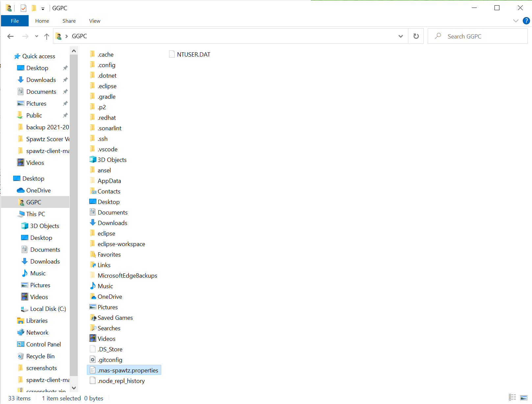Expand the address bar history dropdown
The image size is (532, 404).
(x=401, y=36)
